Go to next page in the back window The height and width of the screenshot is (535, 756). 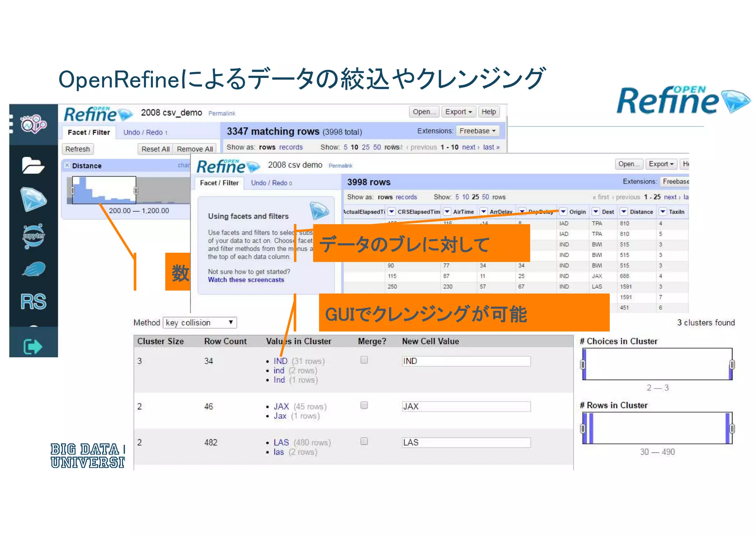pyautogui.click(x=470, y=147)
